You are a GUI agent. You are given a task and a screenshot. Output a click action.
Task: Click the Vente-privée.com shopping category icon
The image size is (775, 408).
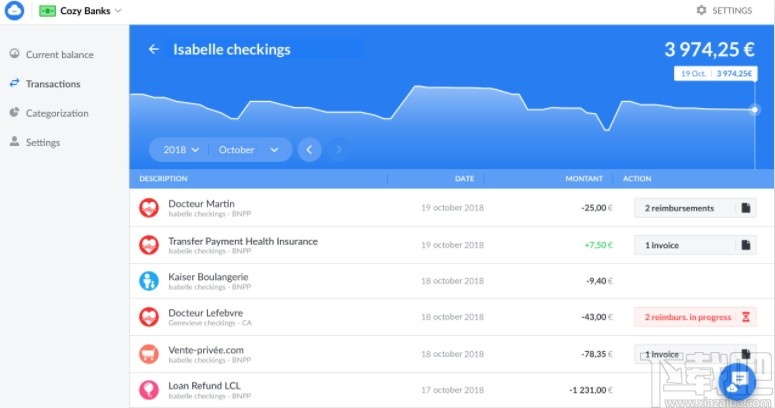tap(149, 354)
